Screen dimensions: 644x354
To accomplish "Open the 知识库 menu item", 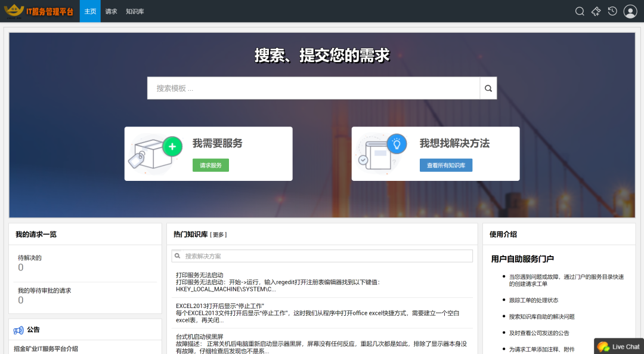I will click(135, 11).
